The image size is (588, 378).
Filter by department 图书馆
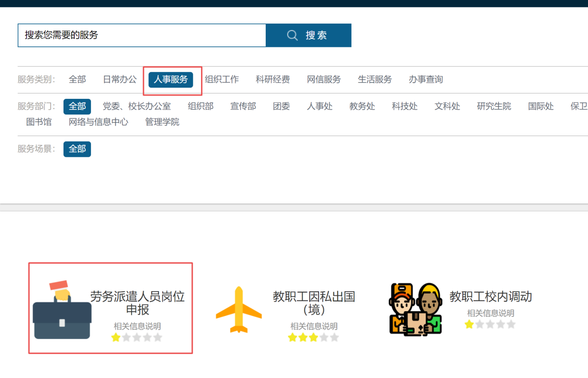(39, 122)
